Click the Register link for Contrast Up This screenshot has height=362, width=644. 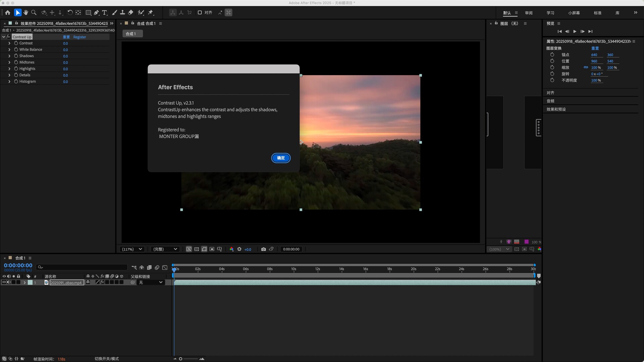tap(79, 37)
